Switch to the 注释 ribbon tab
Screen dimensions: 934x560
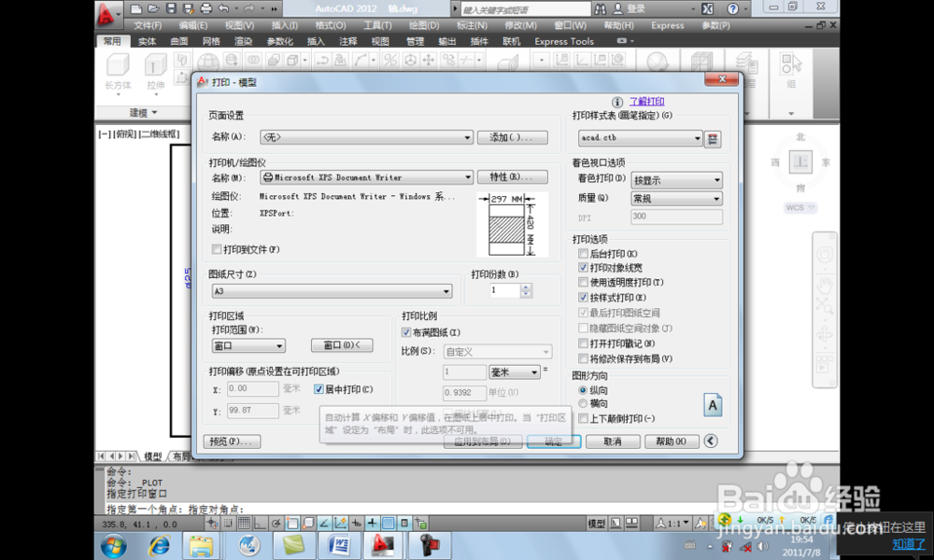pyautogui.click(x=347, y=41)
